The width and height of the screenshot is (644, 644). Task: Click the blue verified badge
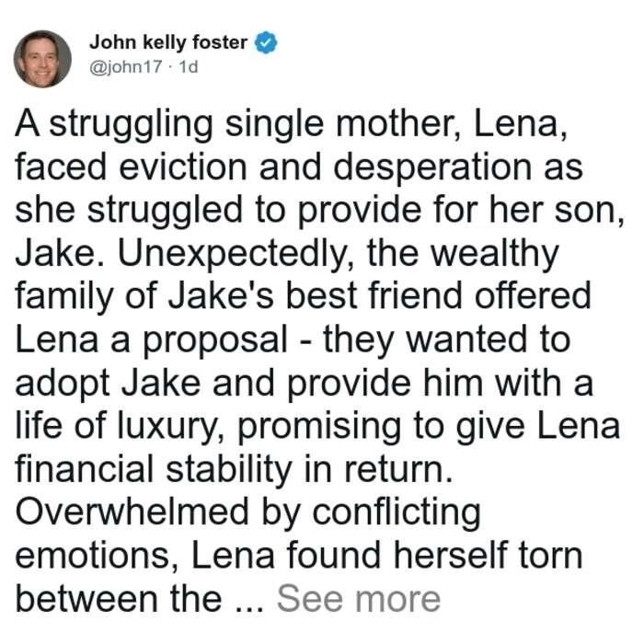266,42
